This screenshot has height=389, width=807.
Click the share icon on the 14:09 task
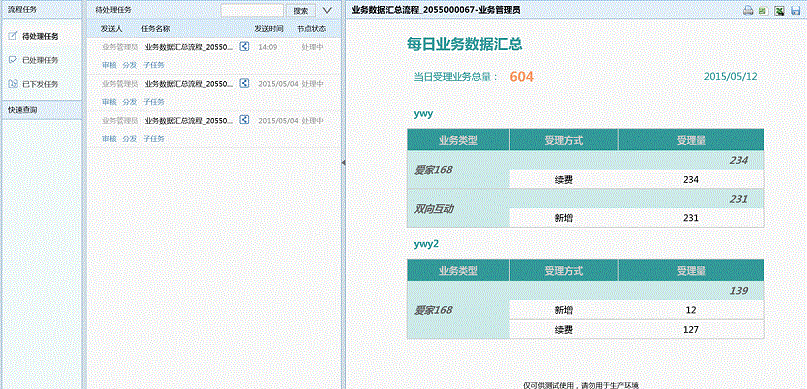[244, 47]
